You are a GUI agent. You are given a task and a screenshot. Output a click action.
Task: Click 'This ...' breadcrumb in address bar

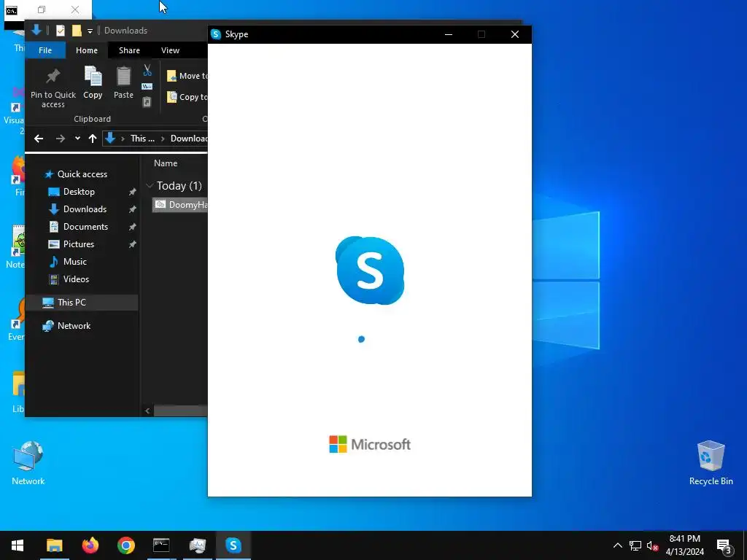coord(142,139)
